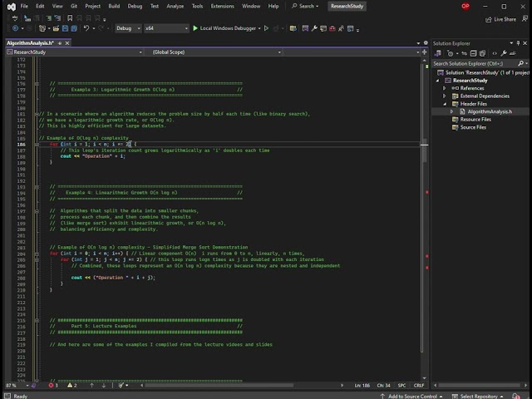Collapse the Header Files folder
The width and height of the screenshot is (532, 399).
444,104
